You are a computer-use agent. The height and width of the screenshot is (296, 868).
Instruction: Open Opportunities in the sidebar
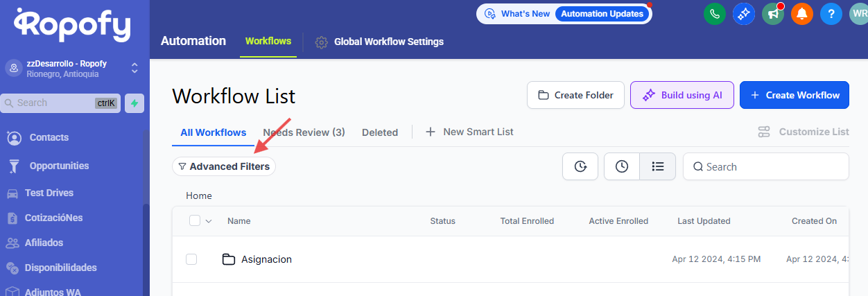[59, 166]
